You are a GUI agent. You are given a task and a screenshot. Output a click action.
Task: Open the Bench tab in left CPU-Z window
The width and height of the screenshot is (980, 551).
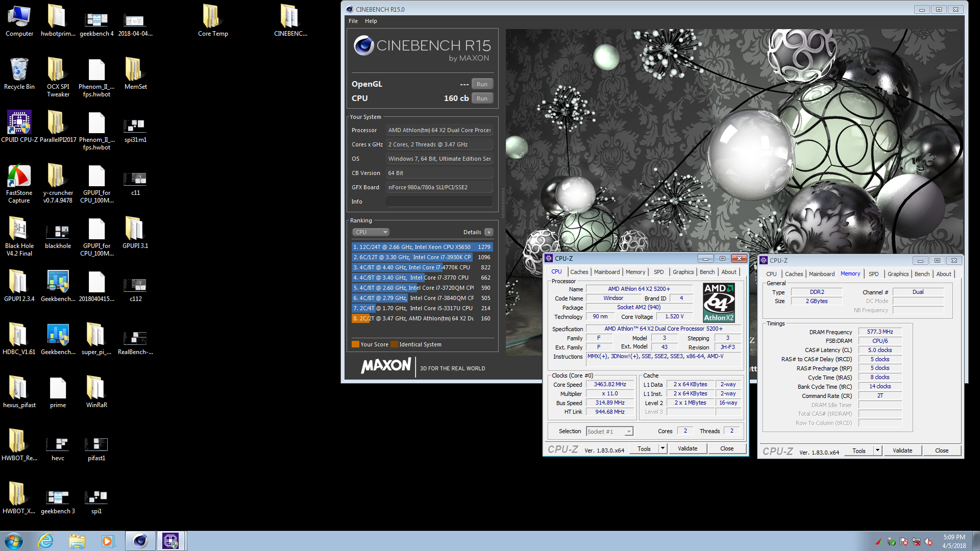pos(707,272)
